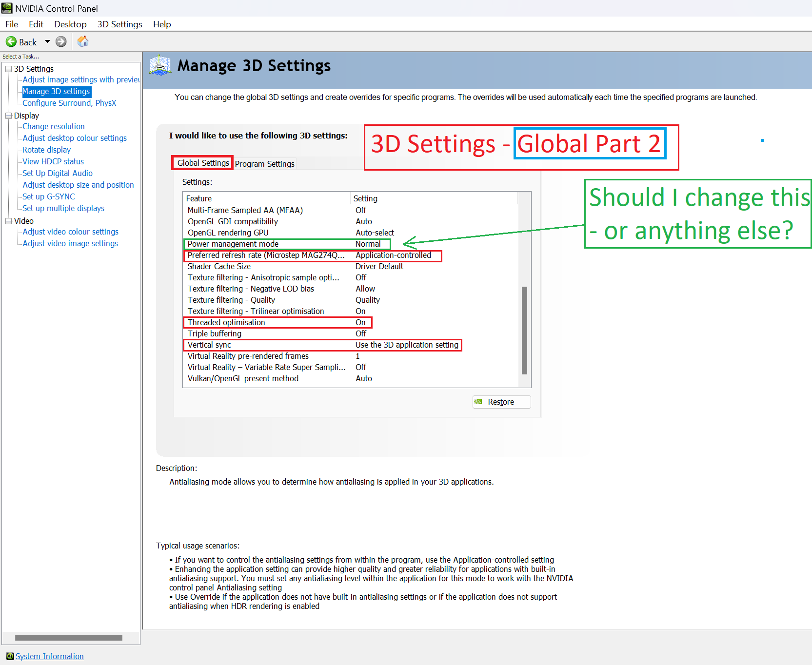
Task: Select the Vertical sync row
Action: click(x=350, y=345)
